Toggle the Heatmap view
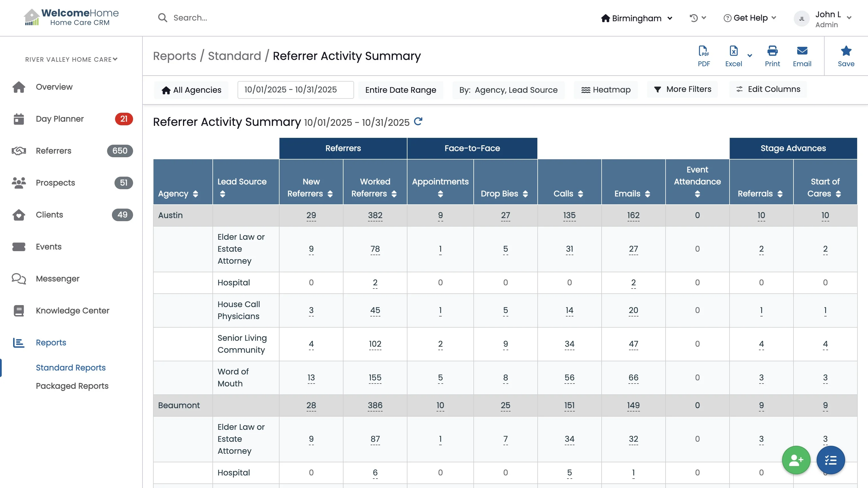This screenshot has width=868, height=488. [606, 90]
